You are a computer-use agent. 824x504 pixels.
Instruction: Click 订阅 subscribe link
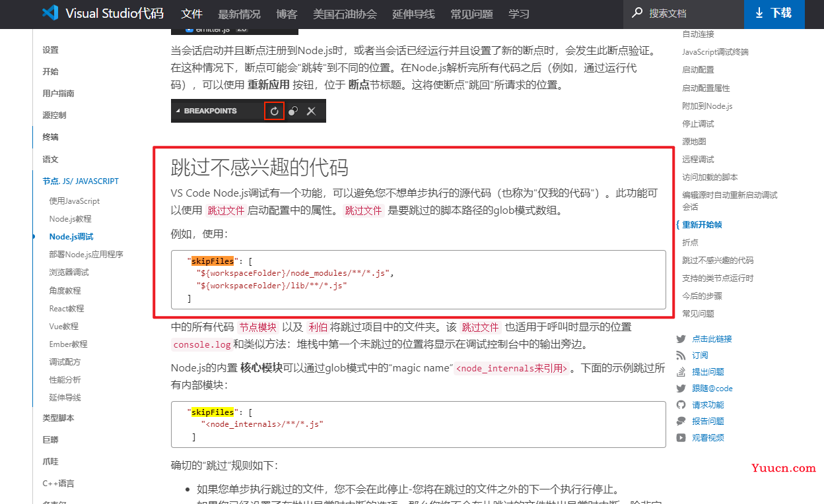[700, 355]
